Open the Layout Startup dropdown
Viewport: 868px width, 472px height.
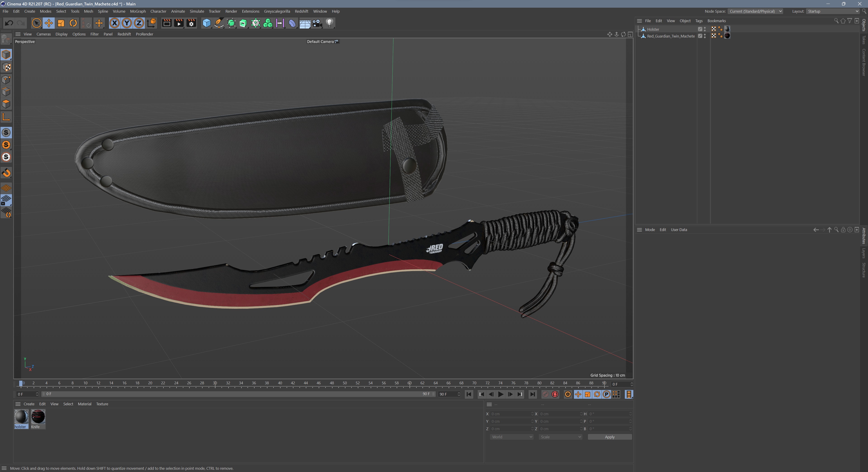pos(833,11)
